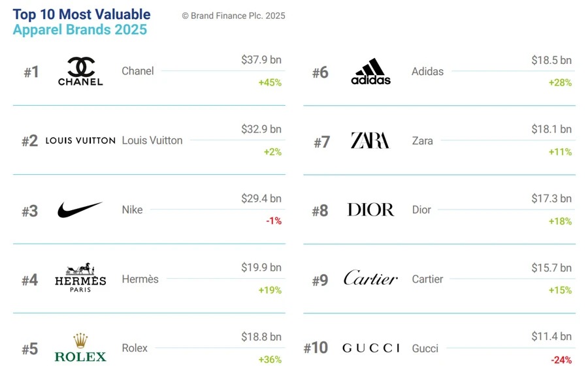Click the Adidas three-stripe logo
Viewport: 588px width, 374px height.
pos(370,72)
